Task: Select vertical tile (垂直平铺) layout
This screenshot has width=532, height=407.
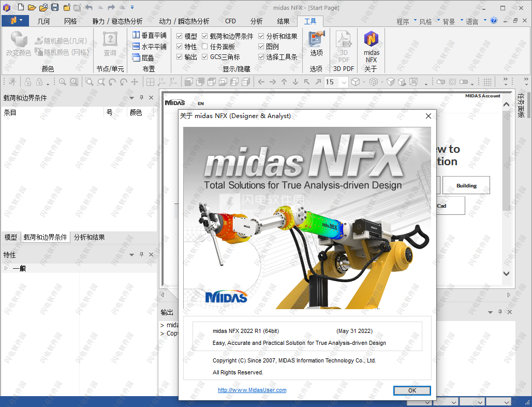Action: (x=149, y=35)
